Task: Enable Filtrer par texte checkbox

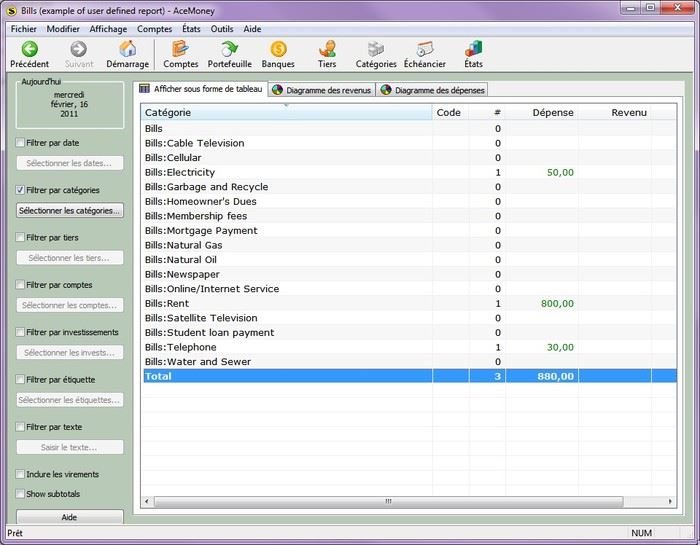Action: click(x=20, y=427)
